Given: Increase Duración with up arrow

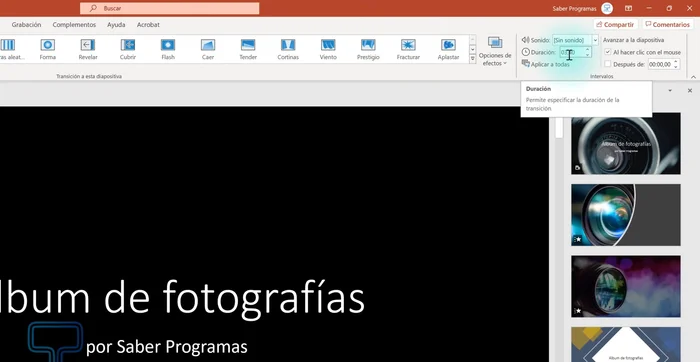Looking at the screenshot, I should pos(588,50).
